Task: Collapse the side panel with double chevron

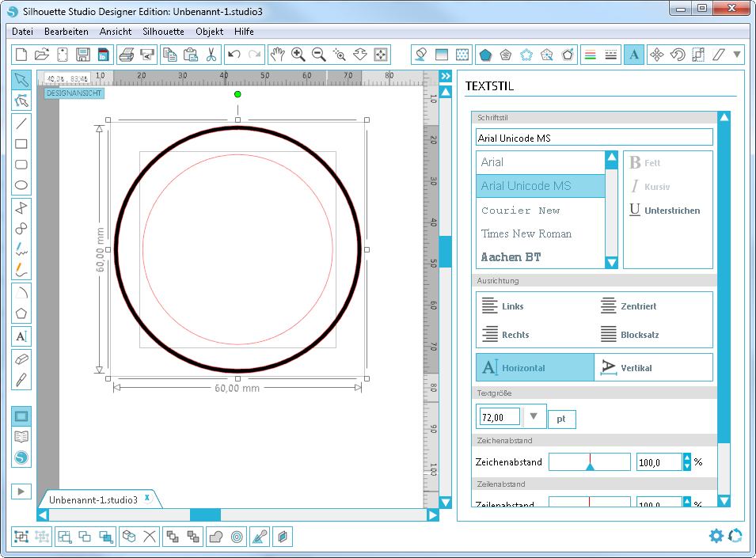Action: click(x=446, y=77)
